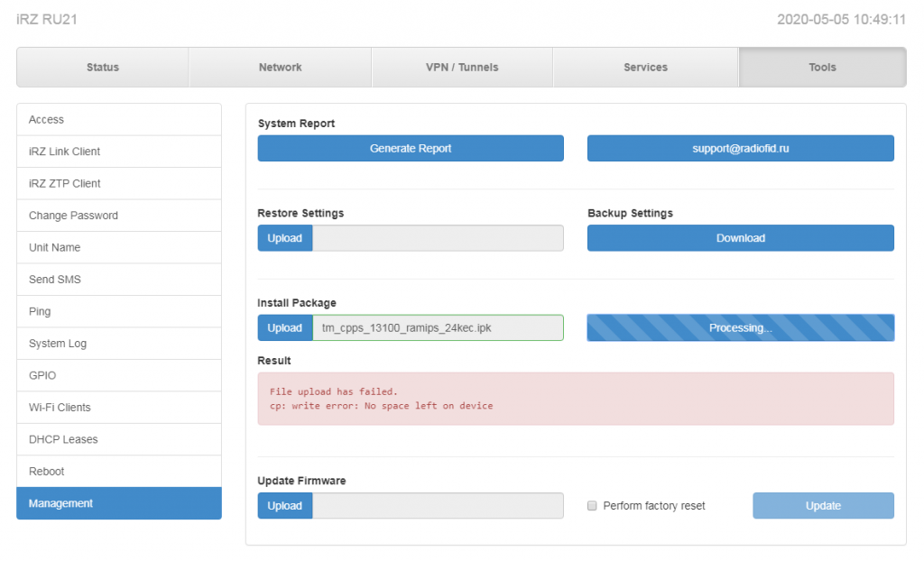The height and width of the screenshot is (561, 924).
Task: Open the Wi-Fi Clients page
Action: 119,407
